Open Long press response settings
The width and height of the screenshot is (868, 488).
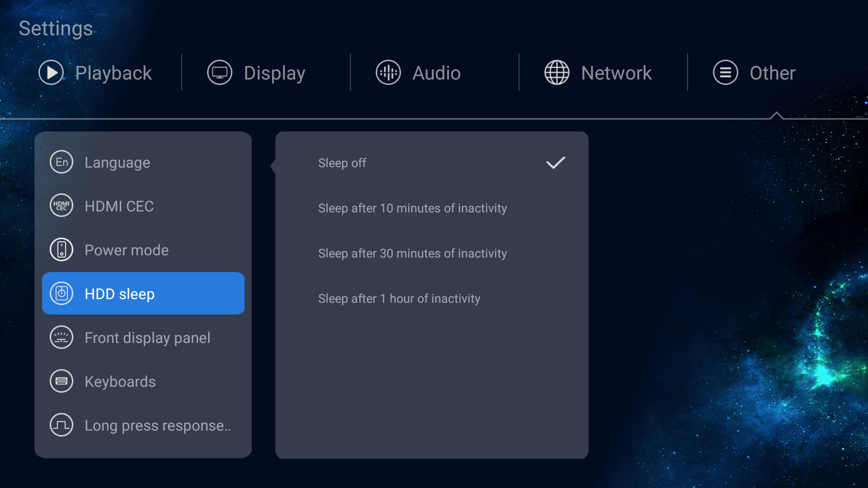coord(143,425)
